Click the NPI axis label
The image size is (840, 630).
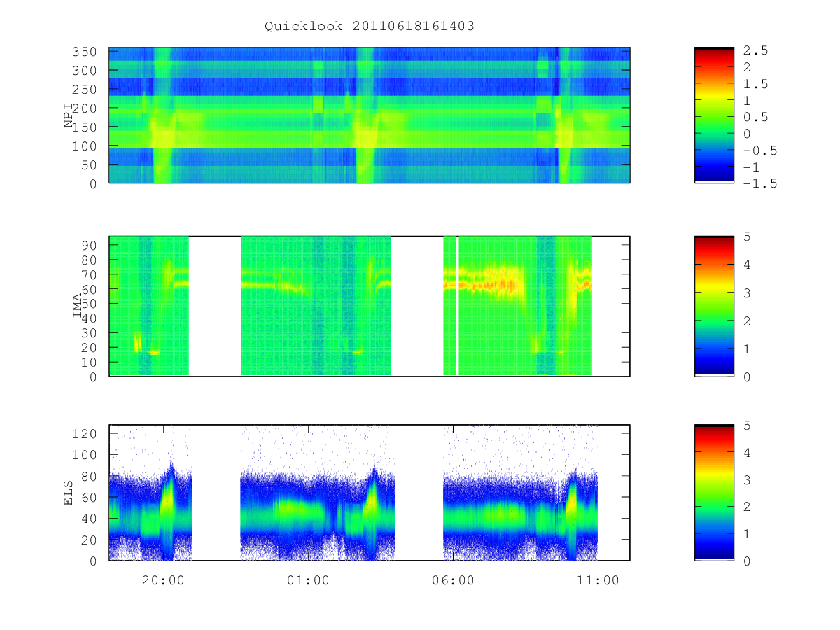pyautogui.click(x=69, y=115)
